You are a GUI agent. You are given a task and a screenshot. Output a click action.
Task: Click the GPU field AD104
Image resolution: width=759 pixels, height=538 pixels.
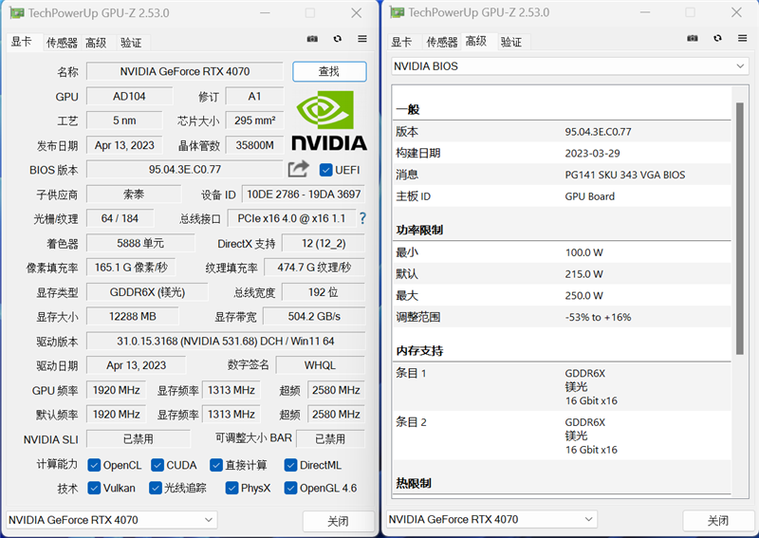coord(129,96)
